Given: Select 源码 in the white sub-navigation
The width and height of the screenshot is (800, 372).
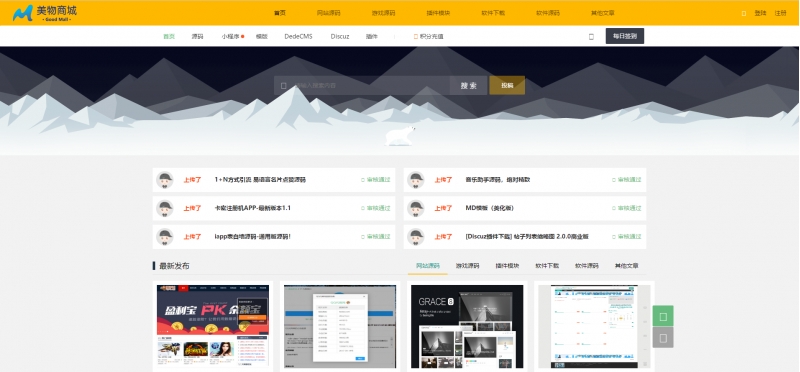Looking at the screenshot, I should tap(197, 37).
